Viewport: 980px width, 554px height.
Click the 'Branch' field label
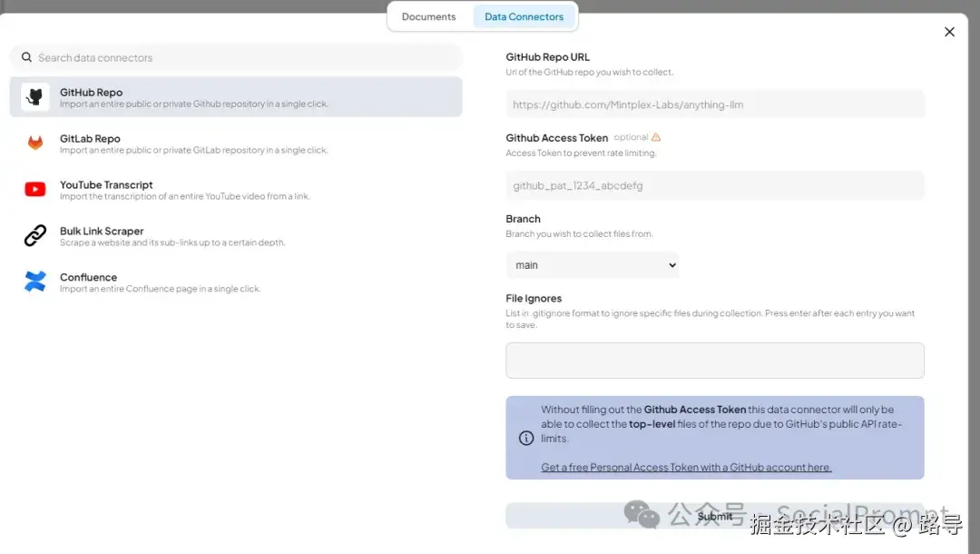pos(524,219)
